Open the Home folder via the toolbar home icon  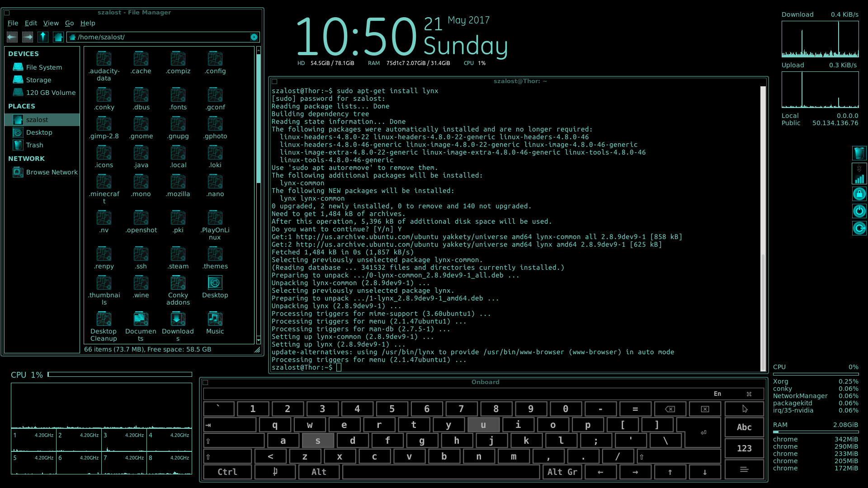58,37
